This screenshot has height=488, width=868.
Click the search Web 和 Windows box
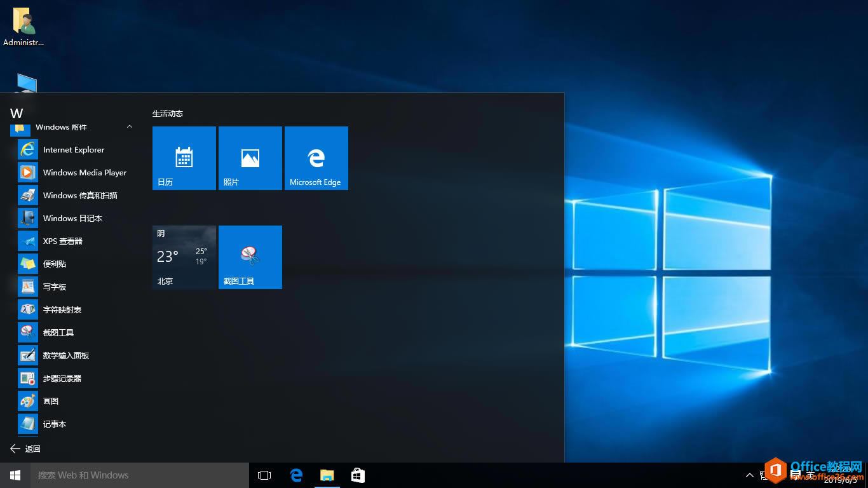point(140,475)
